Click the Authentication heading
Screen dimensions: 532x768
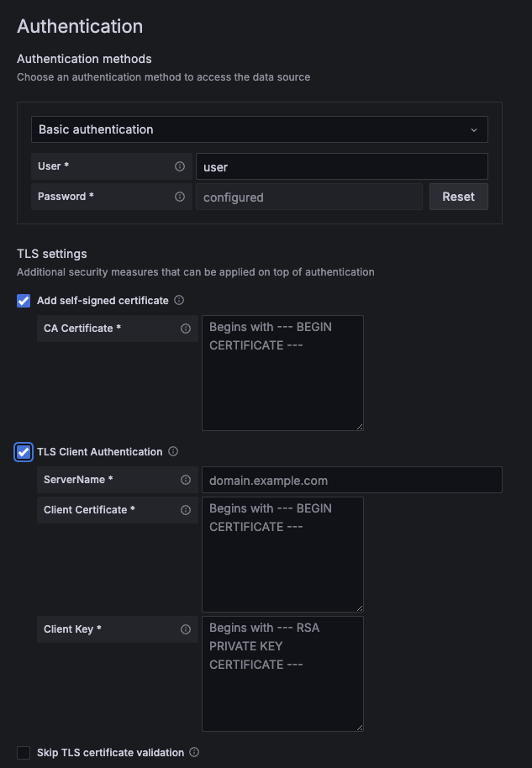[x=80, y=26]
